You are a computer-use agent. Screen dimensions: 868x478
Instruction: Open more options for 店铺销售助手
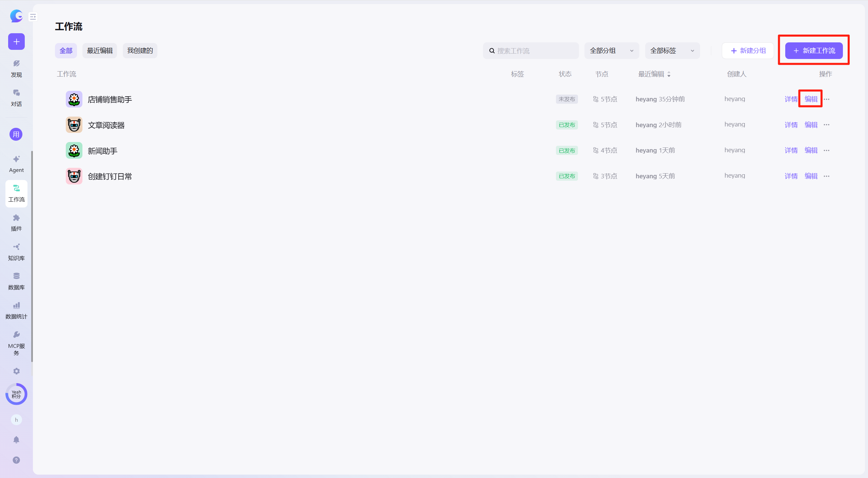827,99
